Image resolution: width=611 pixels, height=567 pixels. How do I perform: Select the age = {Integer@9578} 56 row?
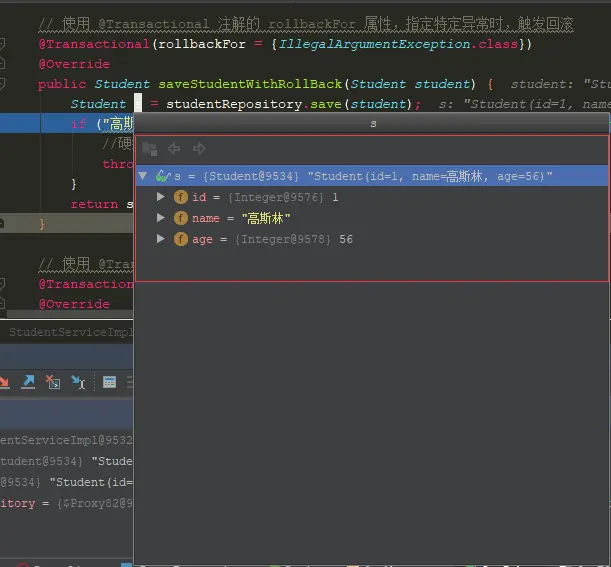point(372,239)
